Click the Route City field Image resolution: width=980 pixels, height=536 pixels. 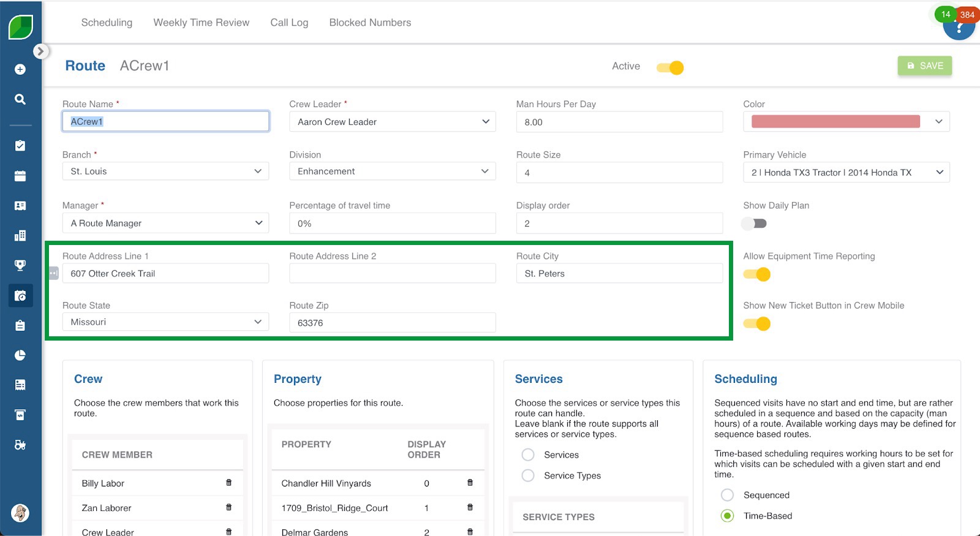coord(619,273)
